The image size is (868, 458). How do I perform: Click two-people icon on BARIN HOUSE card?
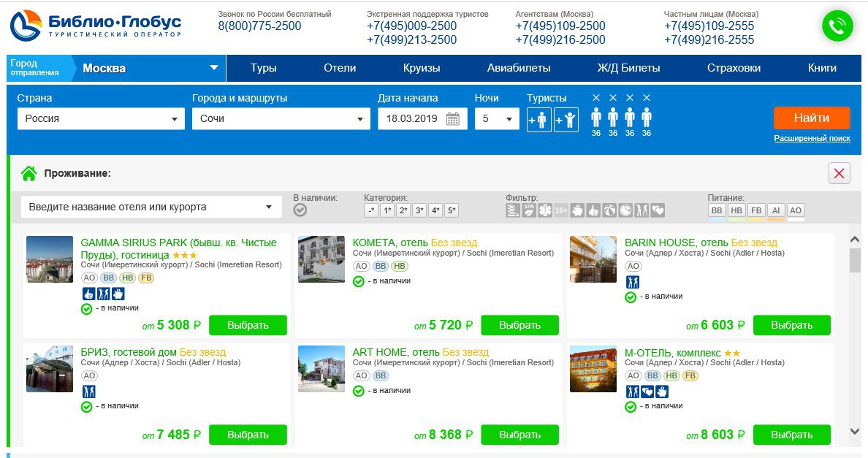(x=633, y=283)
